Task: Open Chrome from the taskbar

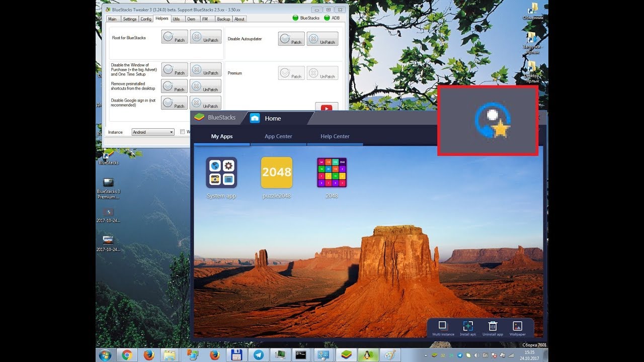Action: [127, 355]
